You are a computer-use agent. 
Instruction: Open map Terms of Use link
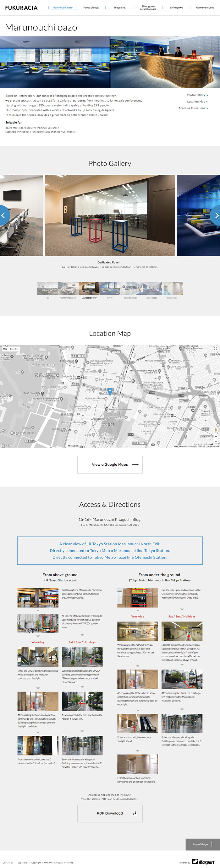pyautogui.click(x=212, y=446)
